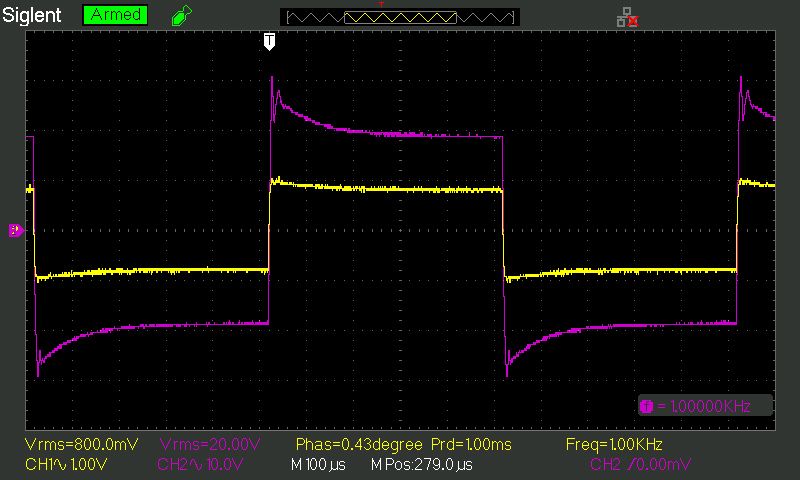
Task: Click the M 100µs timebase readout
Action: [x=318, y=465]
